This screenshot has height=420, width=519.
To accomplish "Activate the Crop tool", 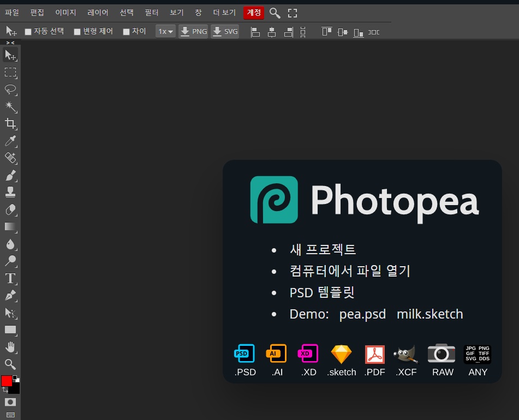I will coord(10,124).
